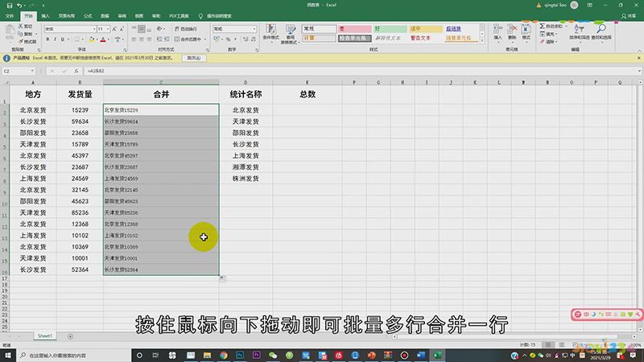The image size is (644, 362).
Task: Click the Increase Indent icon
Action: coord(167,39)
